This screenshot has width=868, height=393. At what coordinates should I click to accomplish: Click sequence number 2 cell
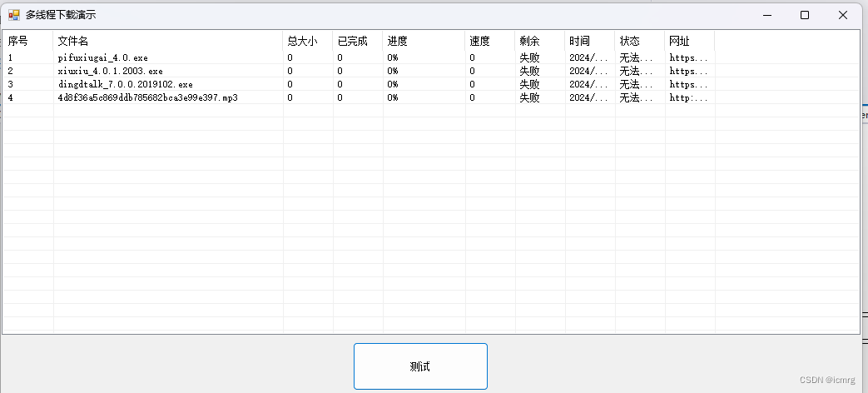pyautogui.click(x=11, y=71)
